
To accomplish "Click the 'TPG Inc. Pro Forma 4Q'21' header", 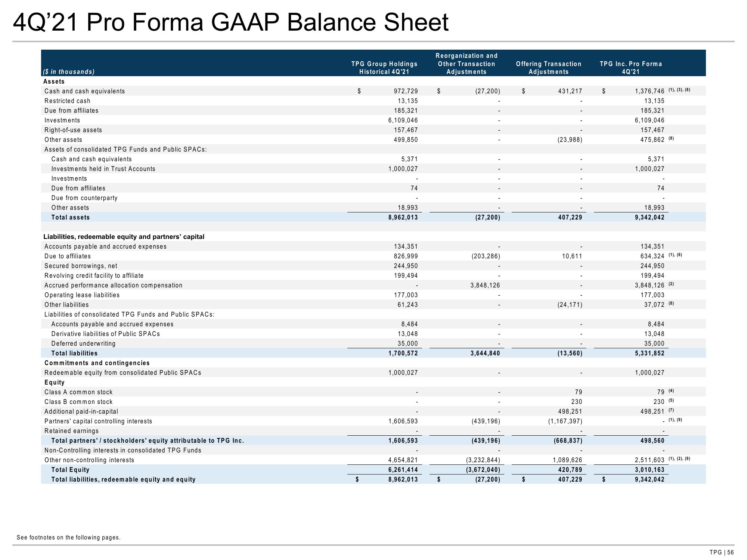I will [x=631, y=68].
